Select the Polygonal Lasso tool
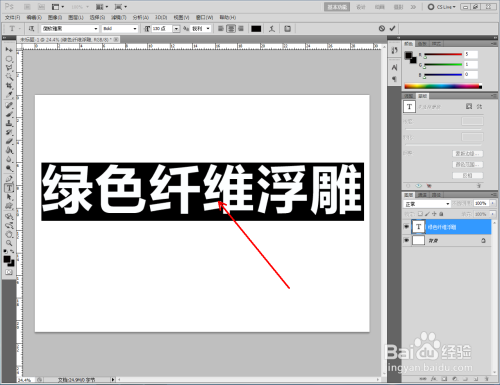This screenshot has height=385, width=500. [x=9, y=68]
